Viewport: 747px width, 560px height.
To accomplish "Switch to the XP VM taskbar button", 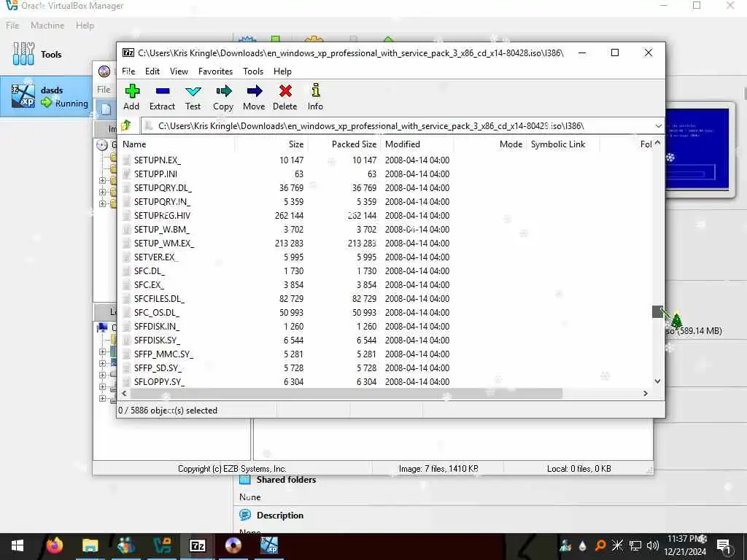I will (269, 545).
